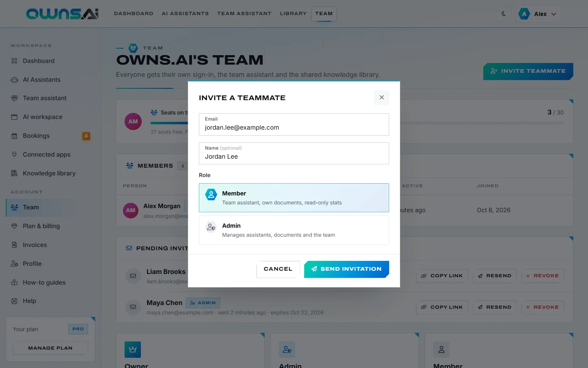Open Dashboard in the top navigation
588x368 pixels.
[x=134, y=13]
